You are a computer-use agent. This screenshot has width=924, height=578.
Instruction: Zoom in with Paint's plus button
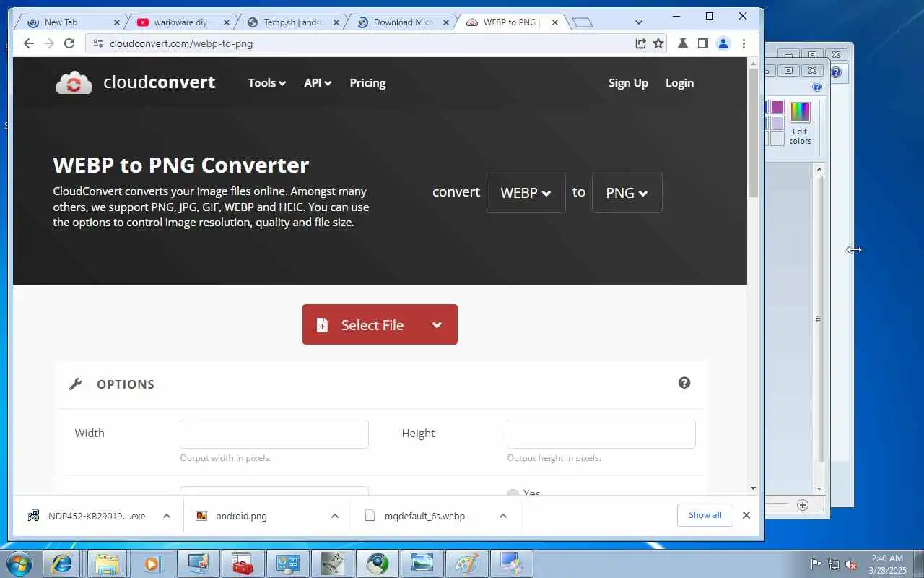(x=803, y=505)
